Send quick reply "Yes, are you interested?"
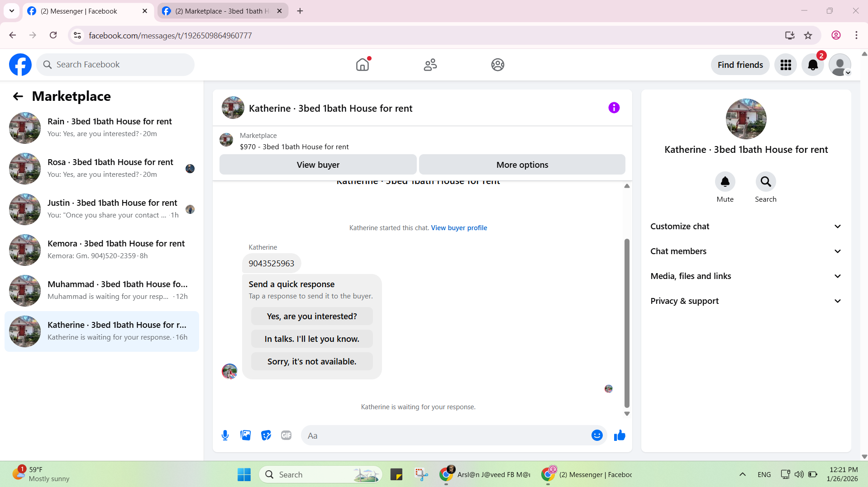Viewport: 868px width, 487px height. pos(312,317)
